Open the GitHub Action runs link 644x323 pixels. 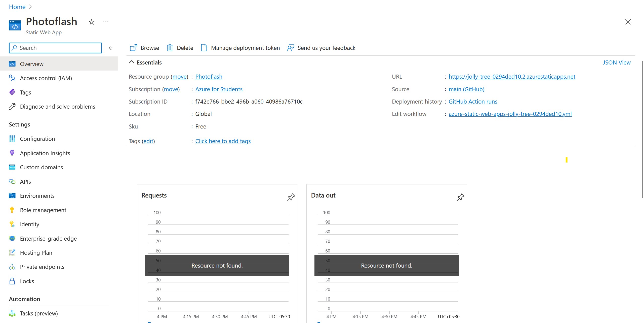pos(473,101)
